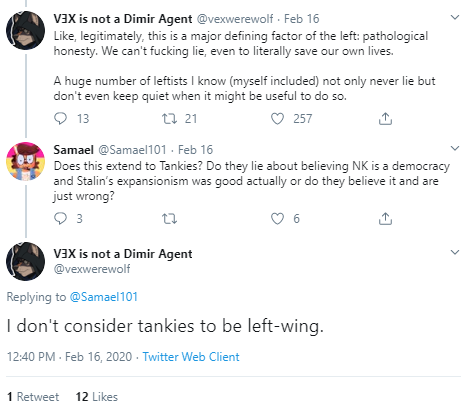Share V3X's first tweet via share icon
Image resolution: width=465 pixels, height=407 pixels.
coord(385,119)
